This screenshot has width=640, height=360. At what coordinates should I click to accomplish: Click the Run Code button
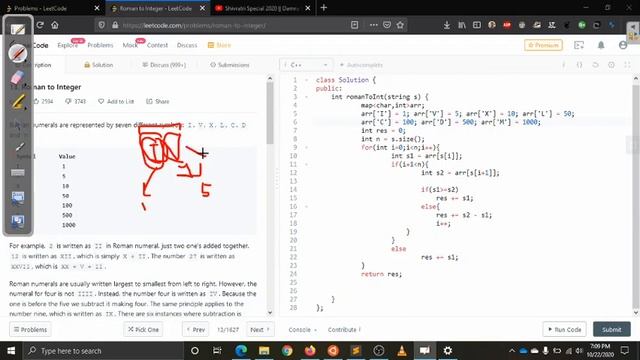pyautogui.click(x=564, y=329)
